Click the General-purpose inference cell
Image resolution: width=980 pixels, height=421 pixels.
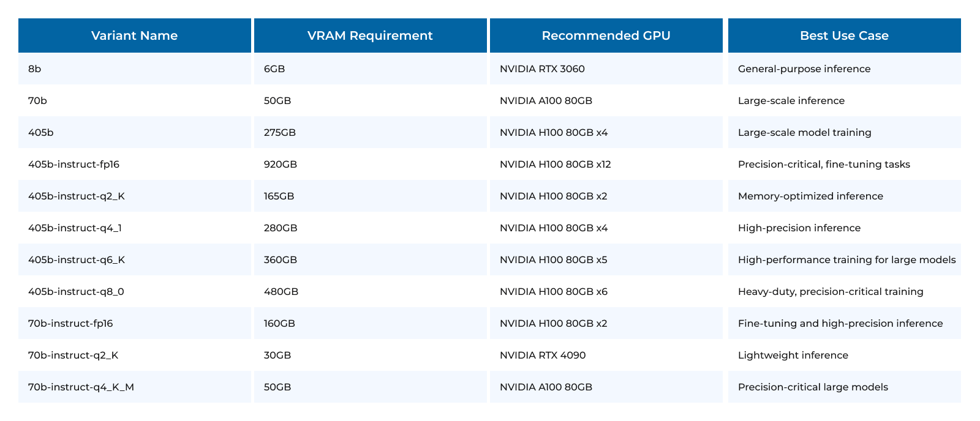(804, 69)
